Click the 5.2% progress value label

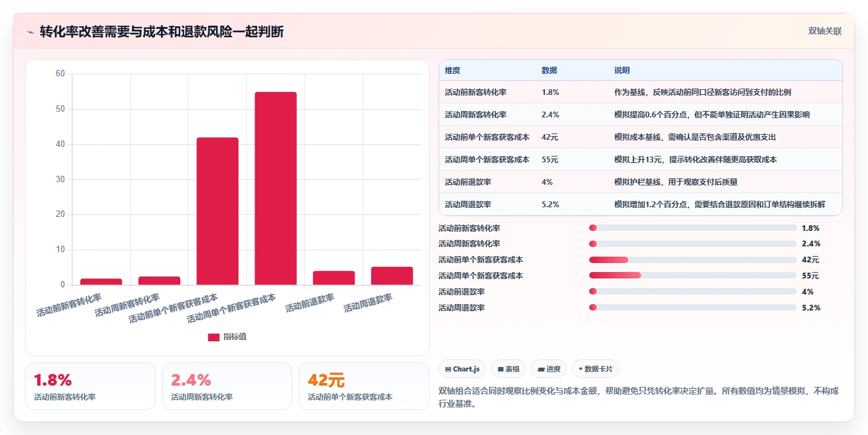[x=811, y=308]
